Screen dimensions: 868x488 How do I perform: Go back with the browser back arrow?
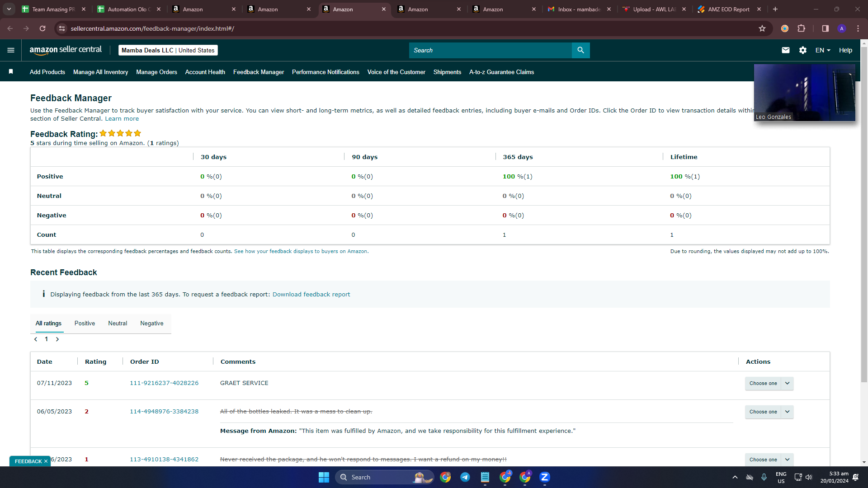[10, 28]
